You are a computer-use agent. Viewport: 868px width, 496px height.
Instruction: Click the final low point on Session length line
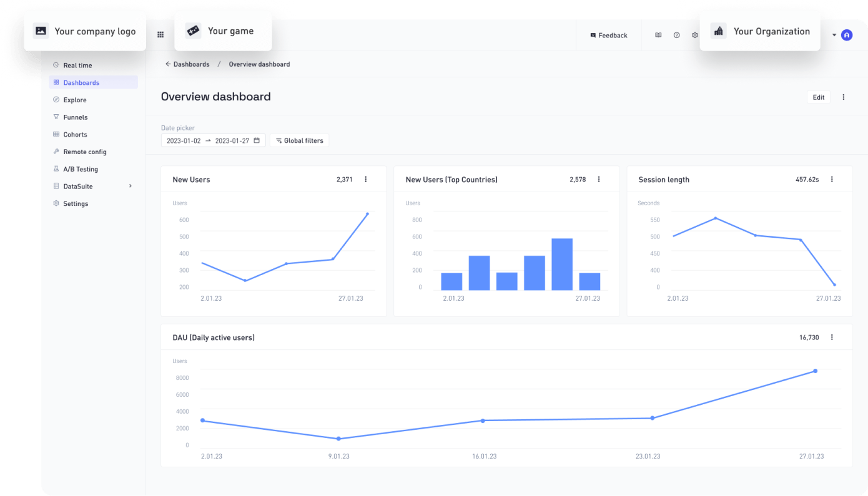(834, 285)
